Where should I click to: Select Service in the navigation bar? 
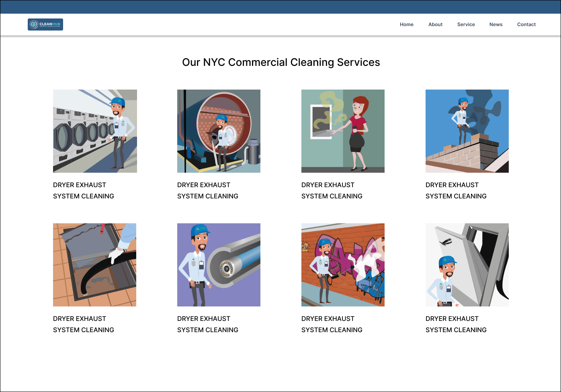(x=466, y=24)
